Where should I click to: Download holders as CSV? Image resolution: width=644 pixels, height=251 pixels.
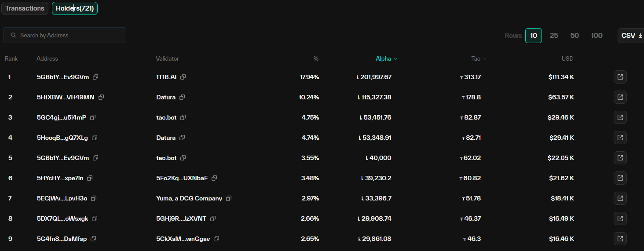[x=631, y=36]
